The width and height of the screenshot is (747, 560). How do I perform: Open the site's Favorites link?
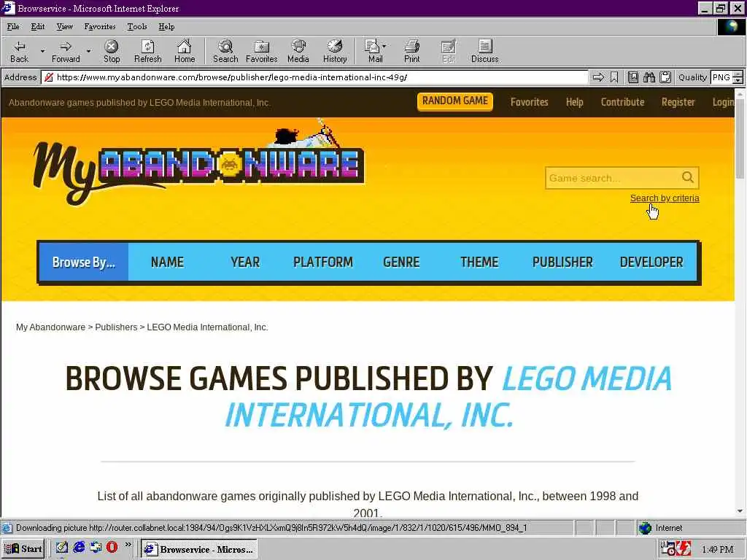(x=530, y=102)
